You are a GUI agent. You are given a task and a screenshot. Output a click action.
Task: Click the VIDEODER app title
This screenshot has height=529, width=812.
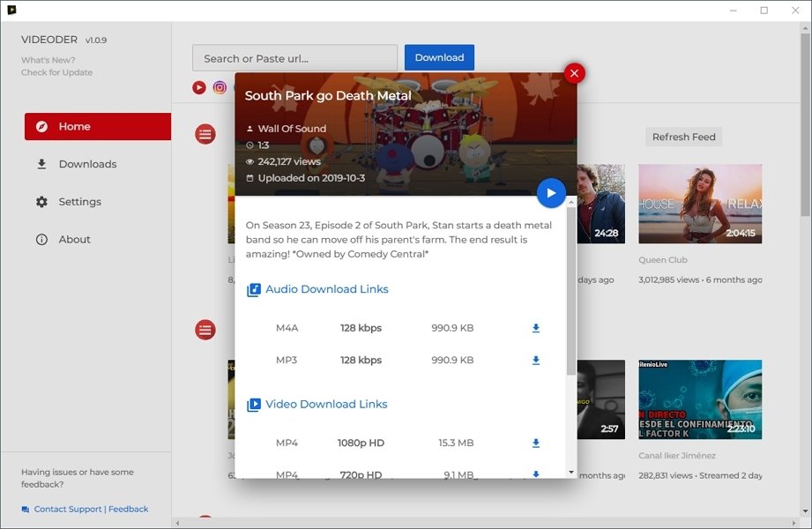click(x=49, y=40)
